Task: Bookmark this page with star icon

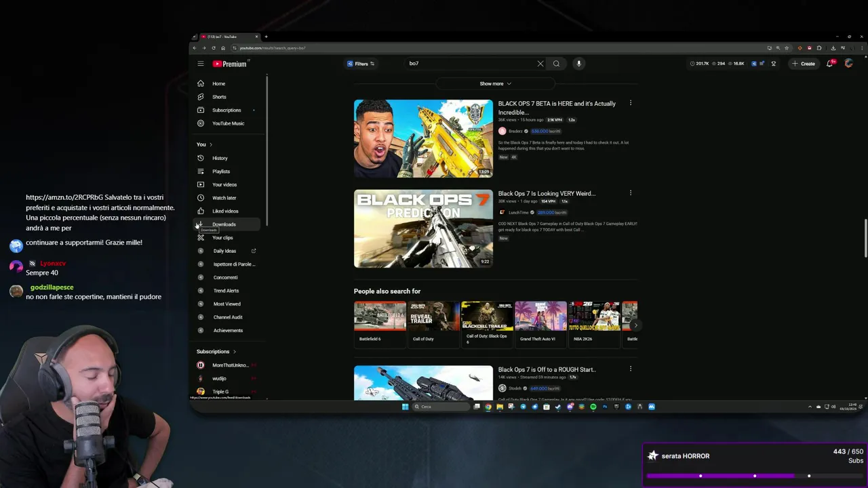Action: coord(787,48)
